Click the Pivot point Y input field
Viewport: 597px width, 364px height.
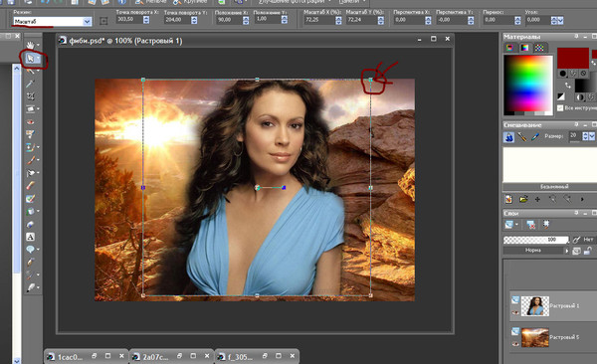tap(177, 20)
